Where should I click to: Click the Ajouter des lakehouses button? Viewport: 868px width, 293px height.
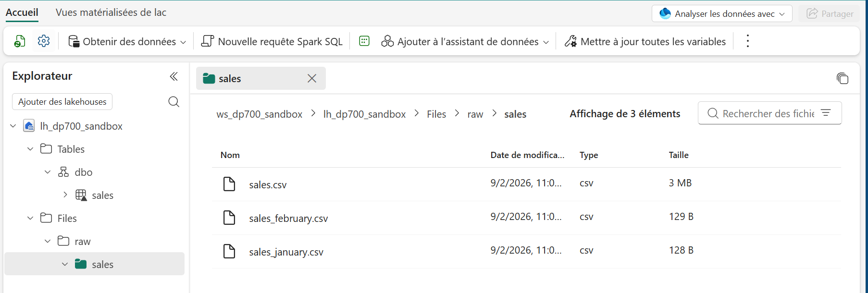pos(62,102)
